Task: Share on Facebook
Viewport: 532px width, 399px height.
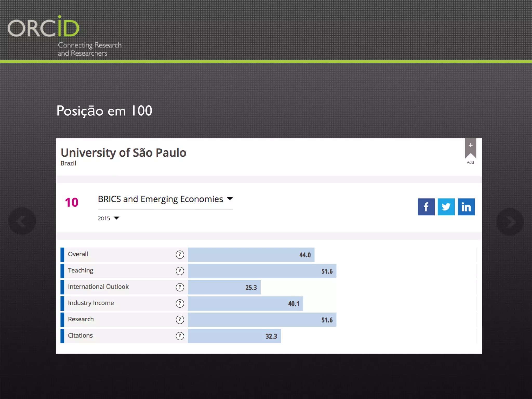Action: click(426, 207)
